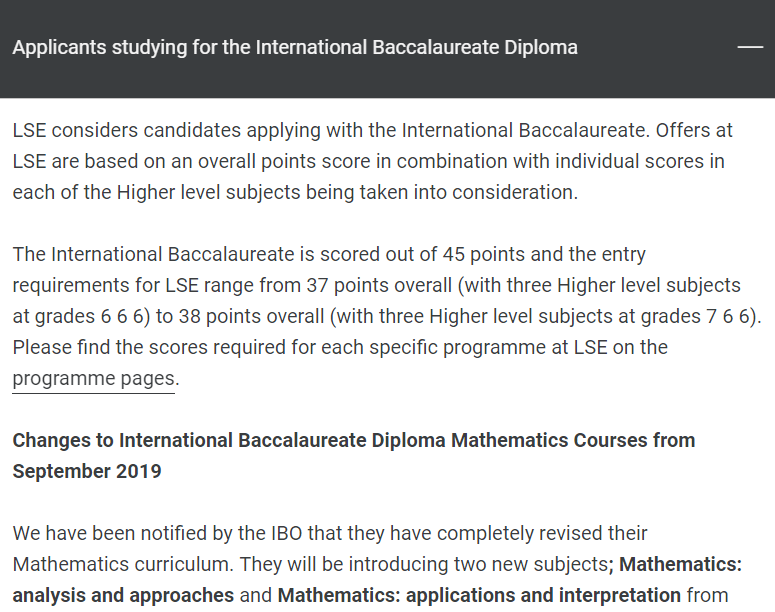Click "September 2019" in the bold heading
This screenshot has height=612, width=775.
point(87,471)
